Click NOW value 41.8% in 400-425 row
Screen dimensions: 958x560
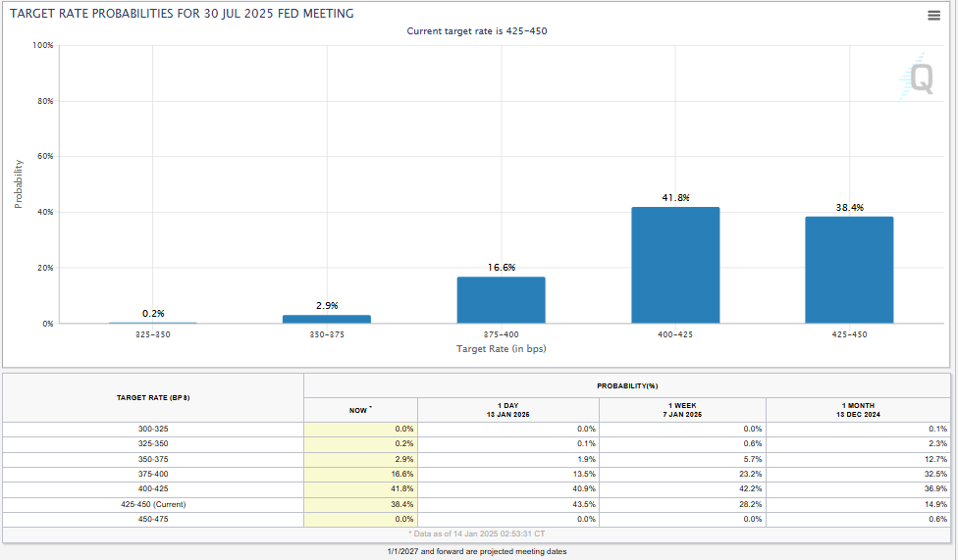[402, 489]
